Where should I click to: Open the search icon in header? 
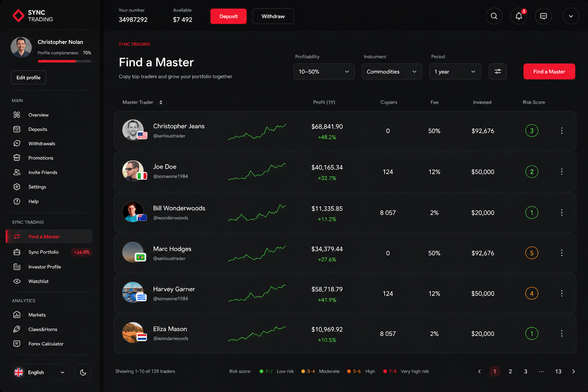tap(494, 16)
